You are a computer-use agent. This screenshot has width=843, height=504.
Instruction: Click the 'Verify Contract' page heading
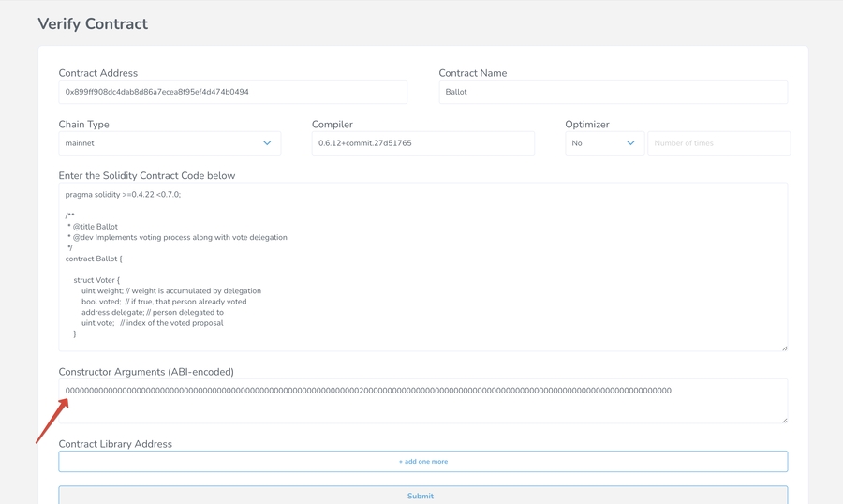[x=93, y=24]
